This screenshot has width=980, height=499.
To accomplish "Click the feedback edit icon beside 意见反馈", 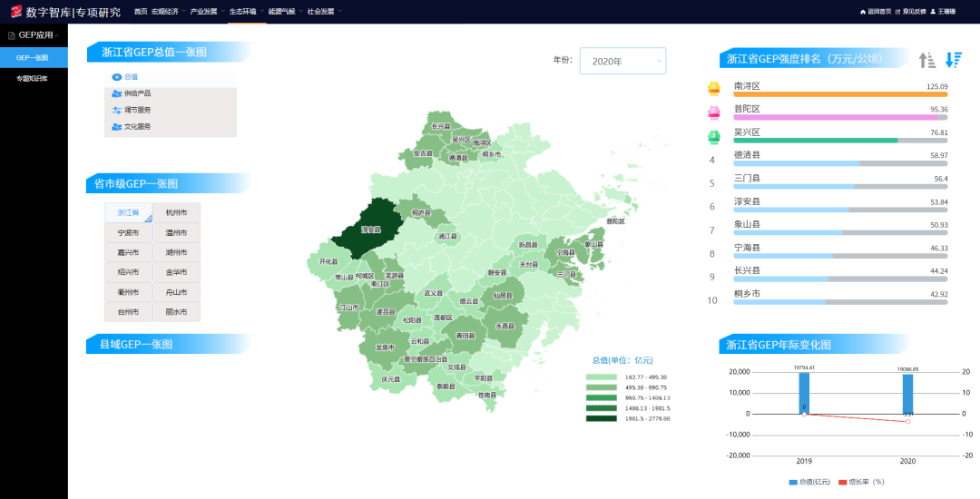I will [x=898, y=12].
